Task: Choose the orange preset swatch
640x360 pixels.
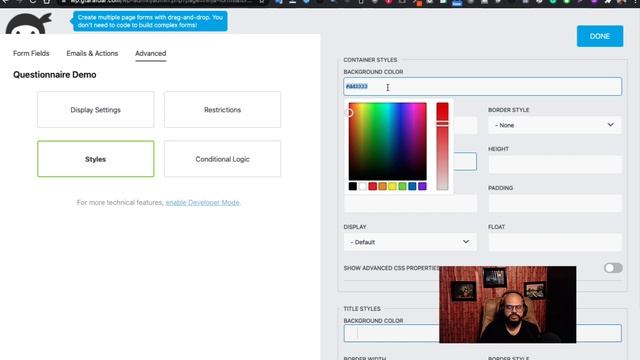Action: point(382,186)
